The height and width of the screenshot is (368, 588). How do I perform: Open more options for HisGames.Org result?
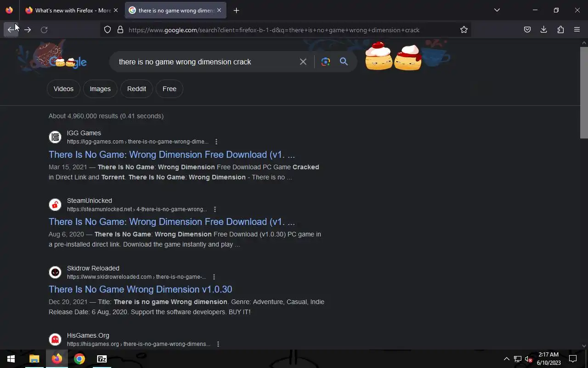click(218, 344)
